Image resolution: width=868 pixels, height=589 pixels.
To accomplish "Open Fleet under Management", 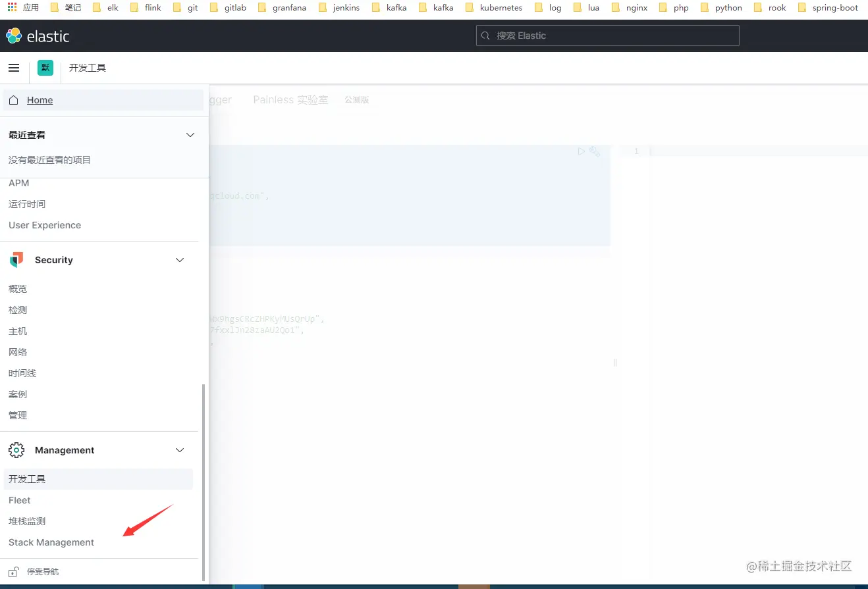I will click(x=20, y=500).
